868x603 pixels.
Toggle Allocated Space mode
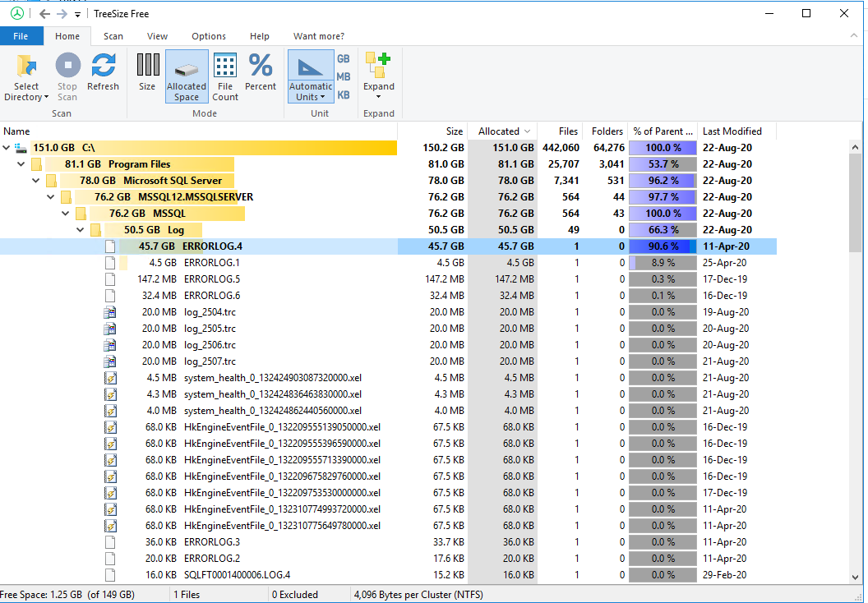[x=187, y=76]
